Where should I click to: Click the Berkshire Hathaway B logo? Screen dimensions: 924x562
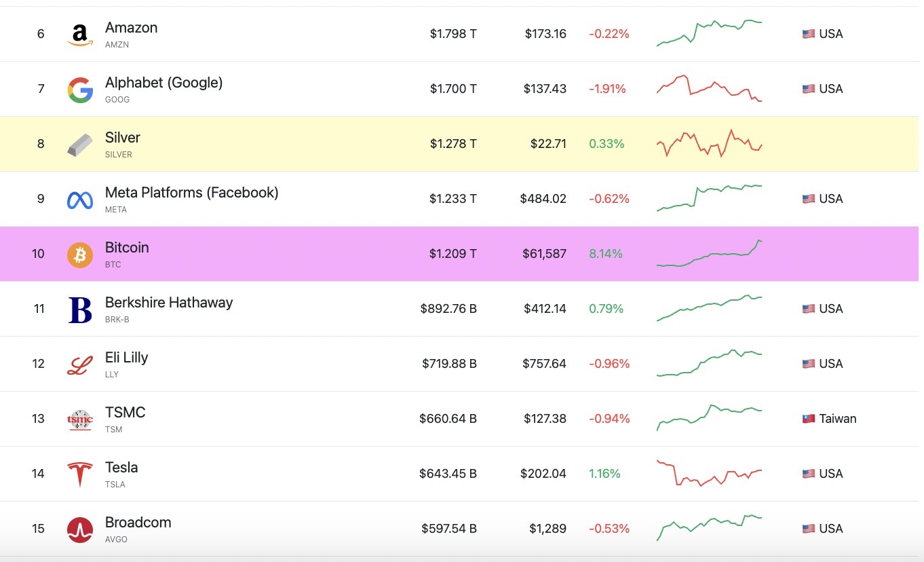pos(80,310)
